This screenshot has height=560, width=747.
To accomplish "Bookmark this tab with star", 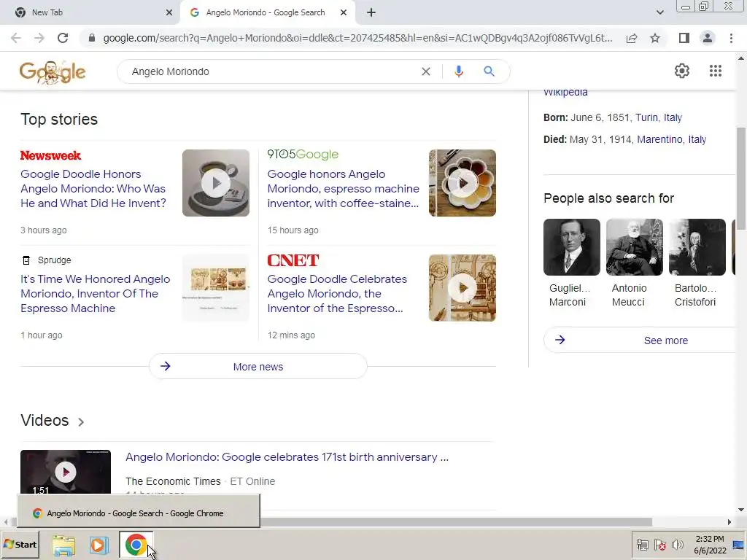I will click(x=655, y=38).
